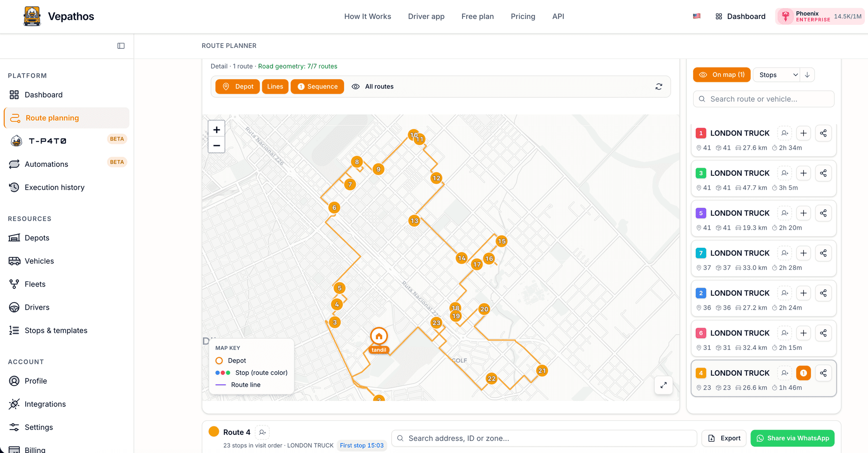Share route 7 LONDON TRUCK

823,253
